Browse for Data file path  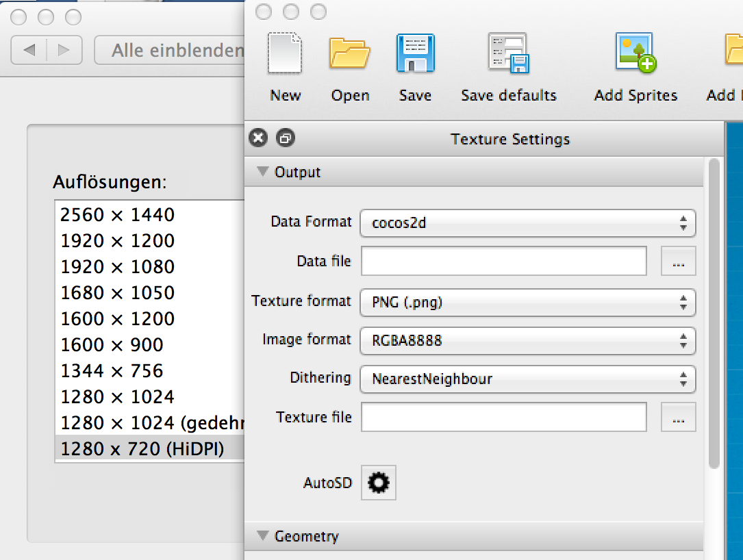tap(678, 262)
